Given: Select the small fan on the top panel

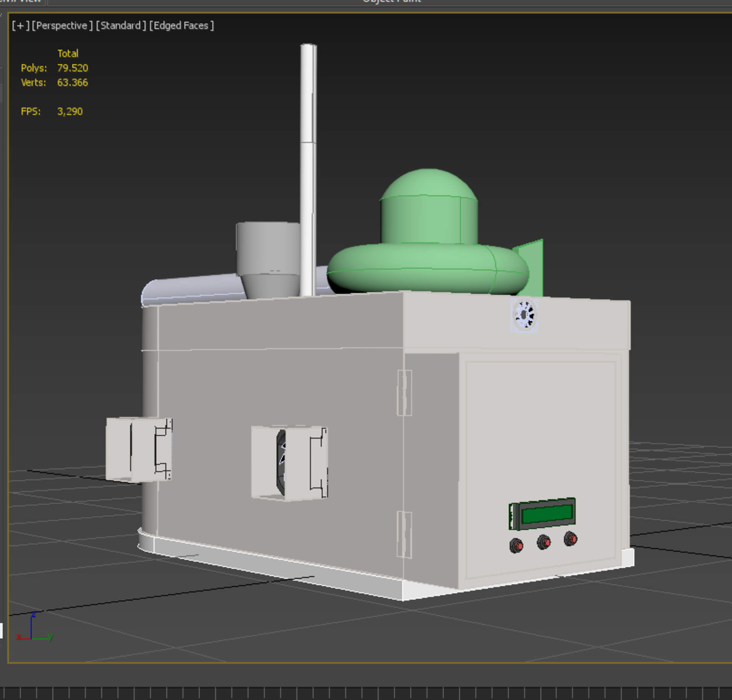Looking at the screenshot, I should tap(524, 315).
